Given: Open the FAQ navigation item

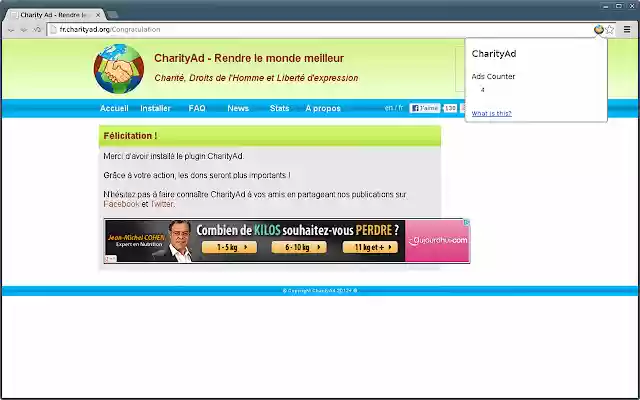Looking at the screenshot, I should (197, 108).
